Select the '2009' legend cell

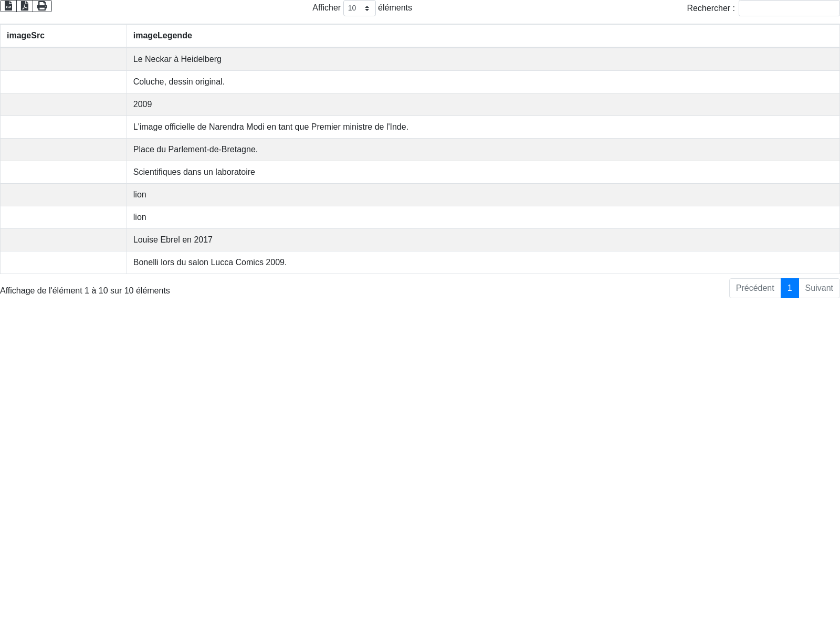(x=483, y=104)
